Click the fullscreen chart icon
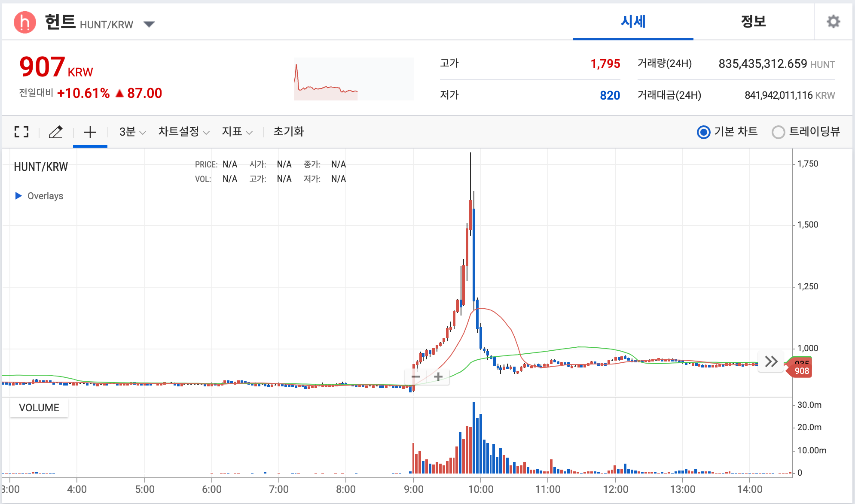Image resolution: width=855 pixels, height=504 pixels. (21, 132)
